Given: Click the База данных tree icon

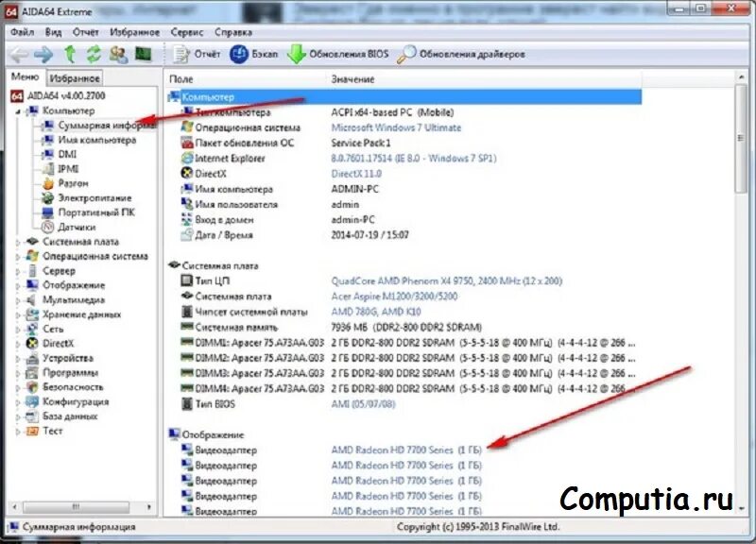Looking at the screenshot, I should click(32, 416).
